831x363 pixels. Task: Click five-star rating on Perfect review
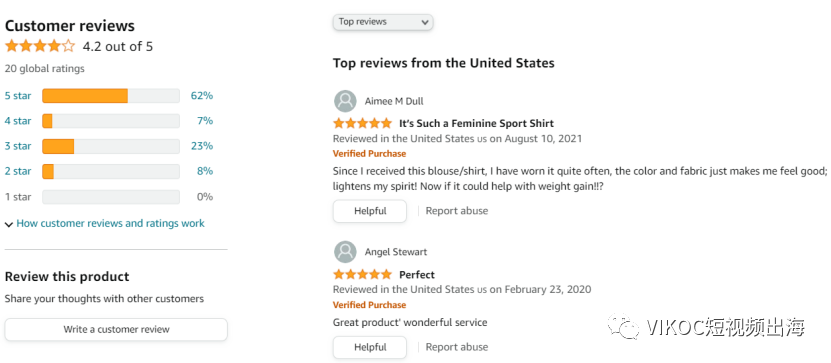pos(363,275)
